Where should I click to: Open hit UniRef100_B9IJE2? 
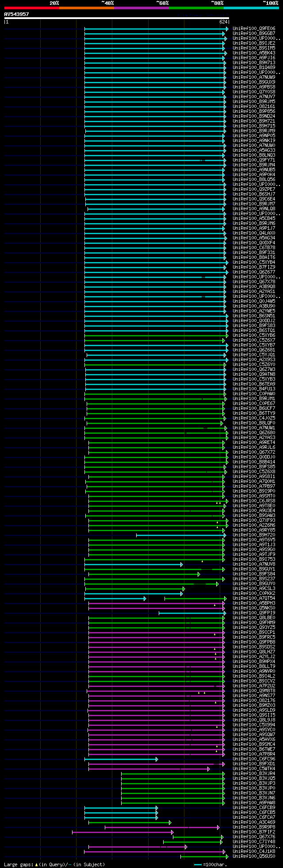pos(254,43)
